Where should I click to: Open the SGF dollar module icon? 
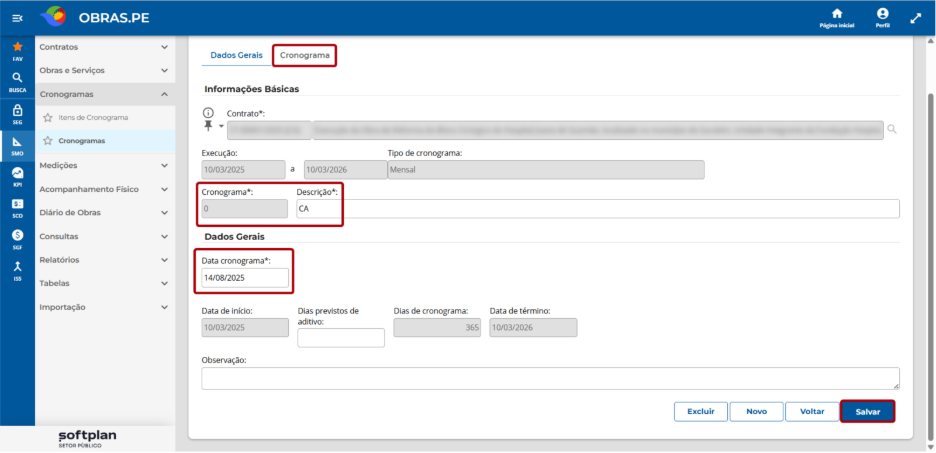(17, 239)
